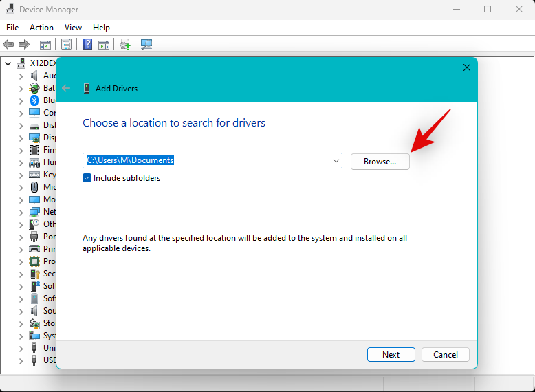Click the Add Drivers gear toolbar icon
This screenshot has height=392, width=535.
(124, 44)
